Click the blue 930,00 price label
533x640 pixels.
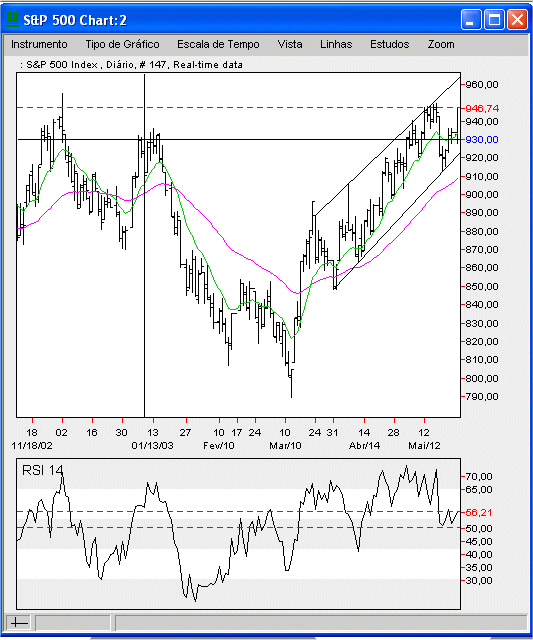pos(482,140)
